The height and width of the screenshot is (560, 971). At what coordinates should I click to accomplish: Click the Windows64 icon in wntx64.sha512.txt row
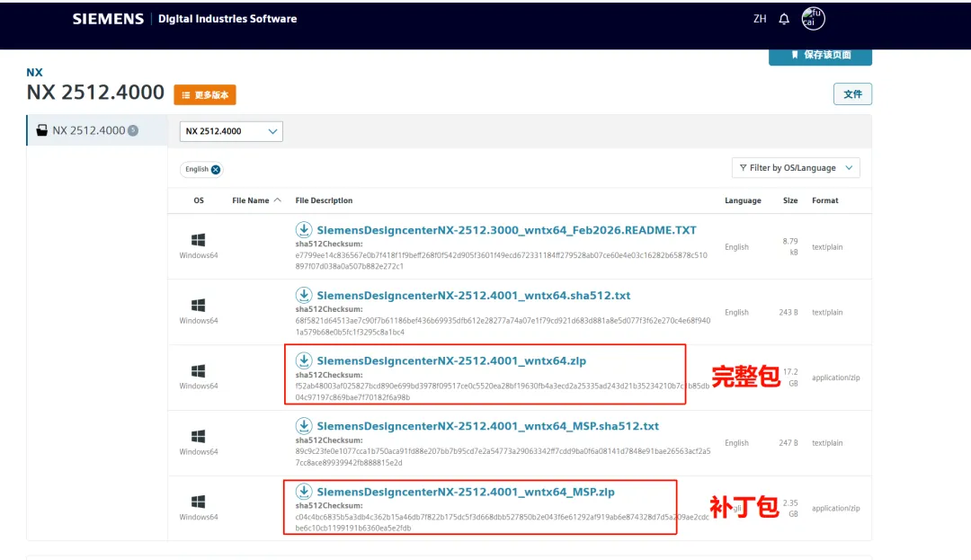198,306
